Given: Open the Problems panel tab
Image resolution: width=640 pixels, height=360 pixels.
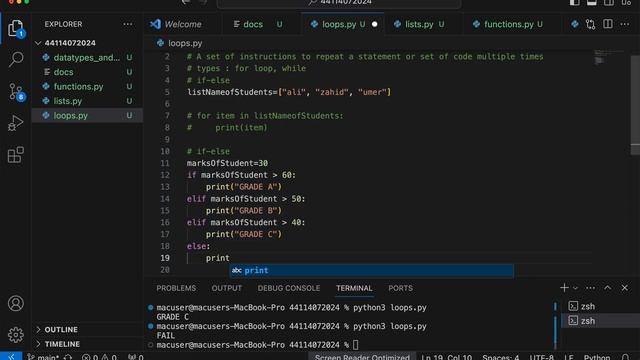Looking at the screenshot, I should (176, 288).
